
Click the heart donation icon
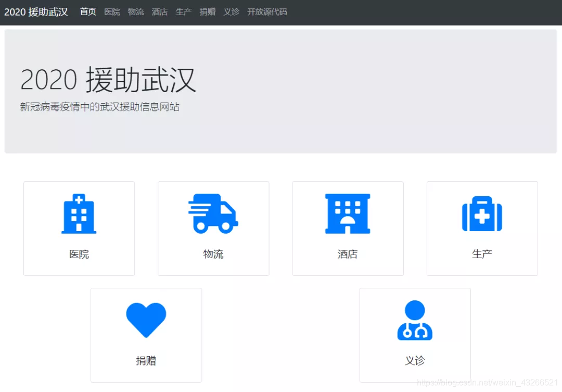click(146, 320)
